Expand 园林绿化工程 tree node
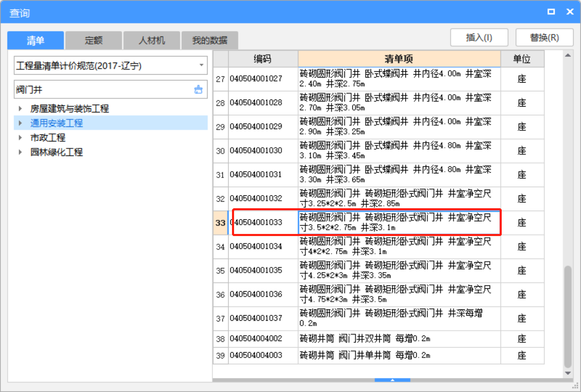The width and height of the screenshot is (581, 392). [x=20, y=152]
